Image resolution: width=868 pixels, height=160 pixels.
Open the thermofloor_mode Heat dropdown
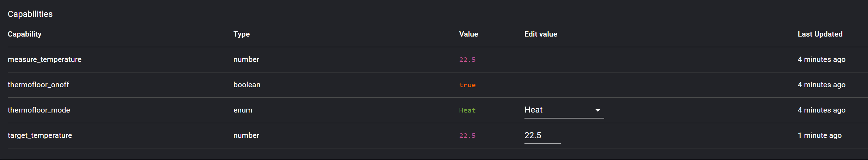click(x=564, y=110)
